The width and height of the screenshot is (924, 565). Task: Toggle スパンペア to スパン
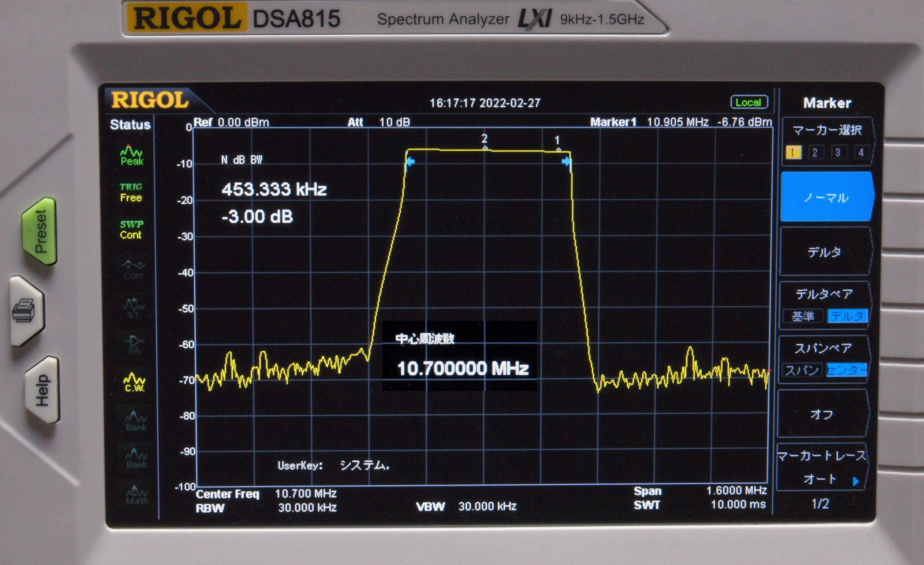click(802, 370)
